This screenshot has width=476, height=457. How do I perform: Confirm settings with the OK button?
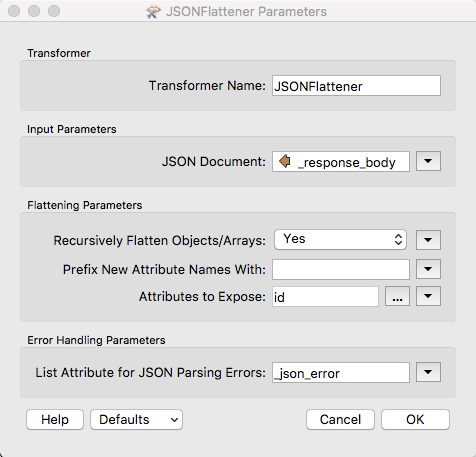[415, 419]
